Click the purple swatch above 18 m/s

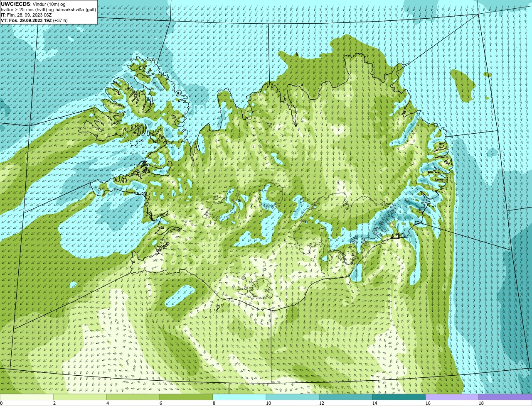click(x=505, y=397)
